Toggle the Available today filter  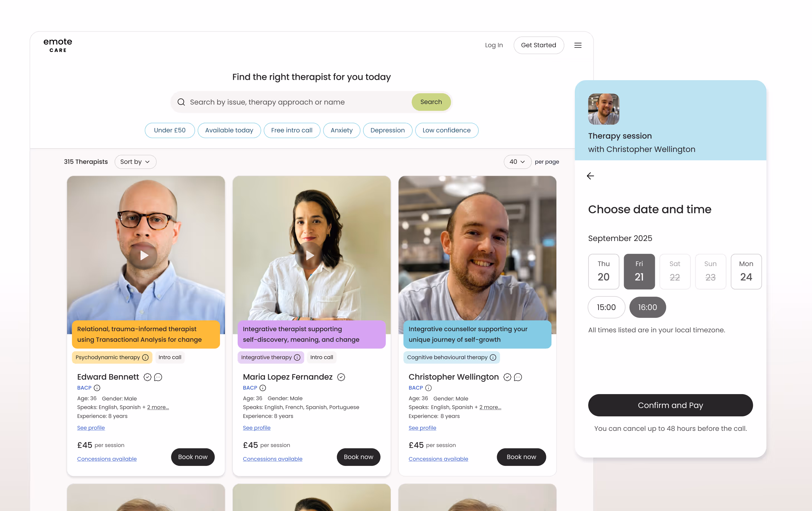(x=229, y=131)
